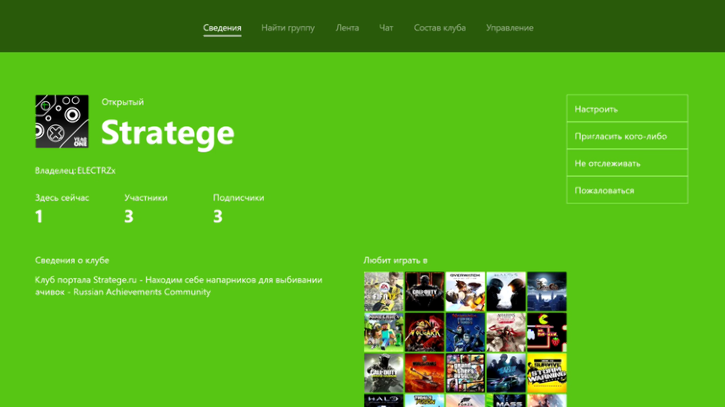Click the Stratege club logo image

62,121
